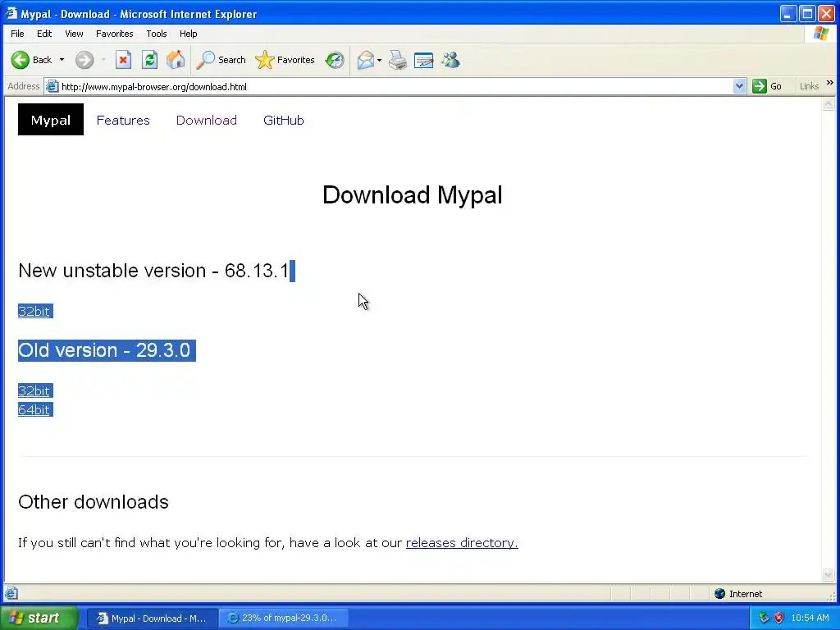Open the GitHub navigation link
Screen dimensions: 840x630
click(x=283, y=121)
